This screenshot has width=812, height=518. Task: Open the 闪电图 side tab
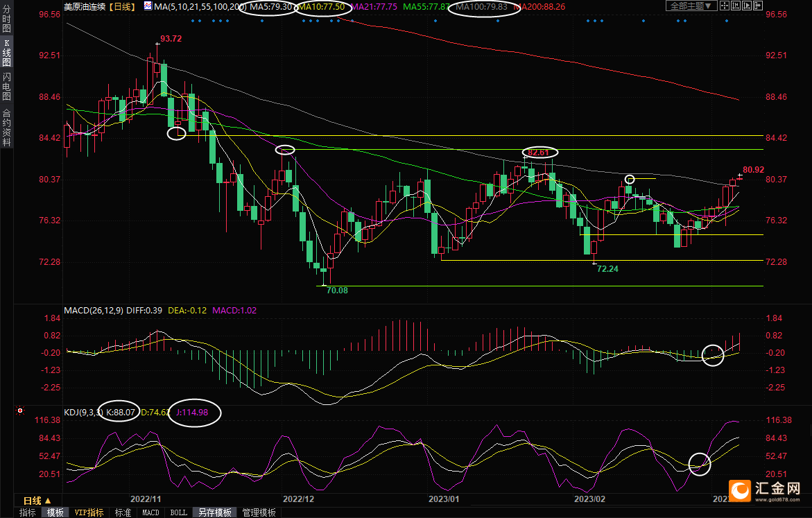coord(6,86)
